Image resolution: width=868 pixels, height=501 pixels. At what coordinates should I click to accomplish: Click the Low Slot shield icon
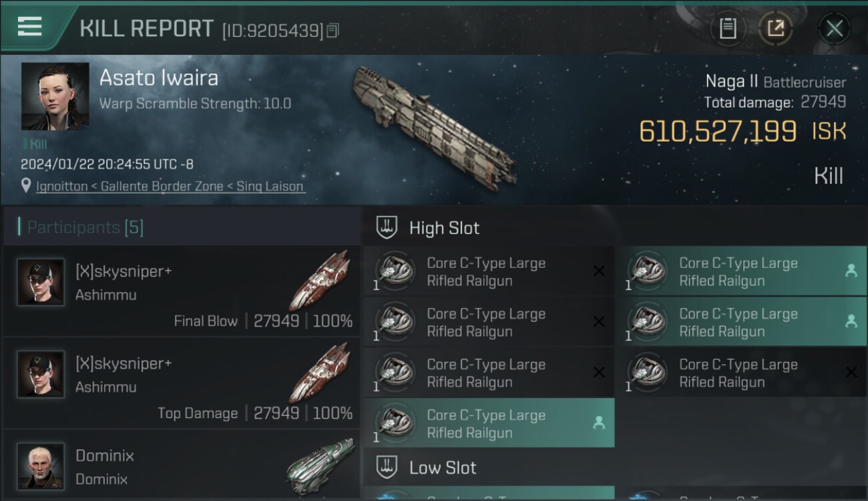click(x=387, y=467)
